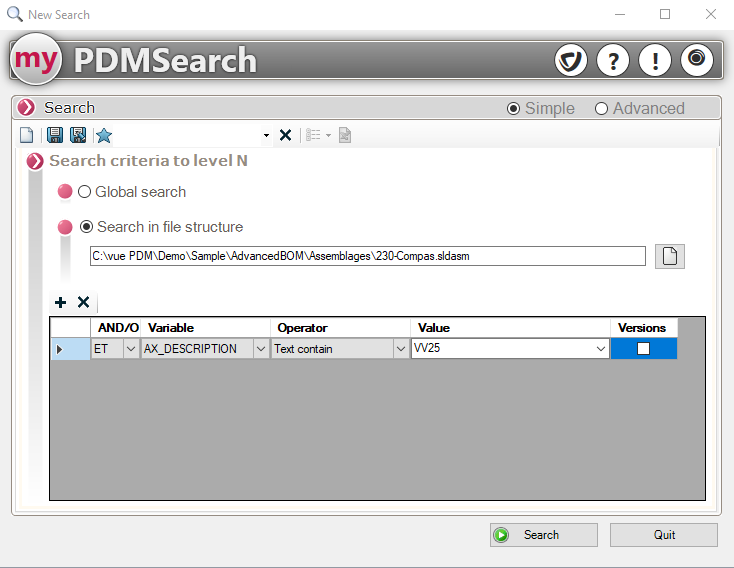
Task: Click the exclamation mark info icon
Action: coord(655,60)
